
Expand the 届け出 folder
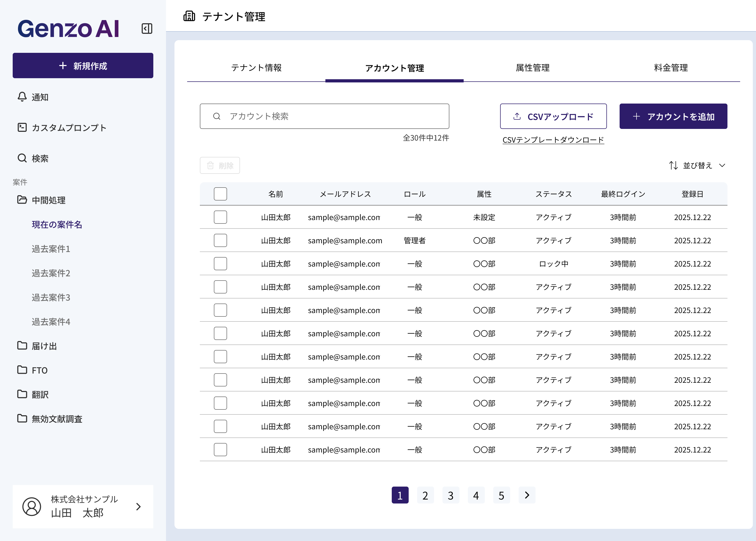click(x=37, y=346)
